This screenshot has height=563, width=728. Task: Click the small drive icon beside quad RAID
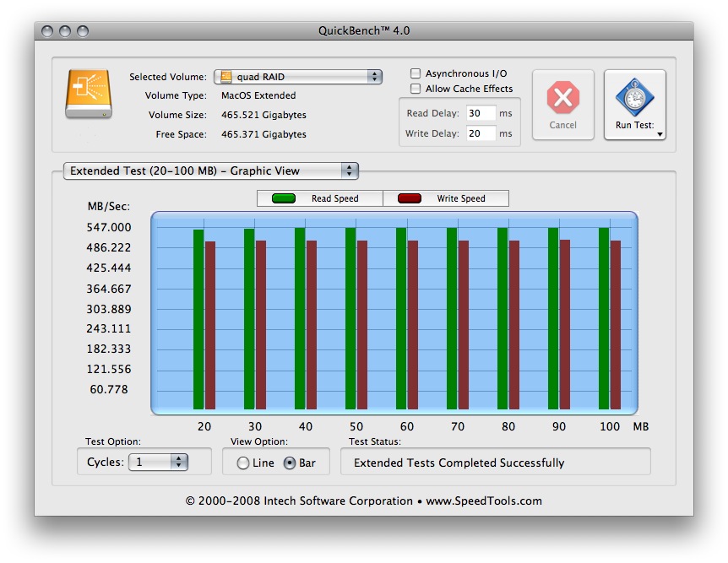[226, 77]
